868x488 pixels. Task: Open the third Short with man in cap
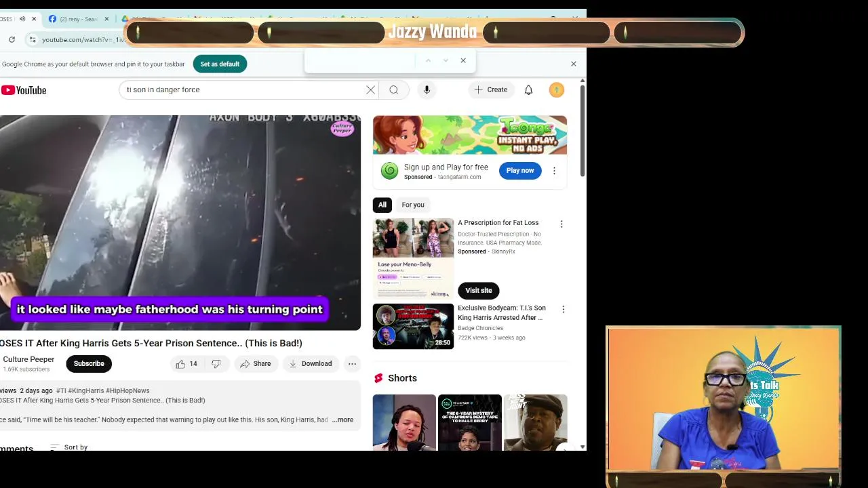(536, 422)
